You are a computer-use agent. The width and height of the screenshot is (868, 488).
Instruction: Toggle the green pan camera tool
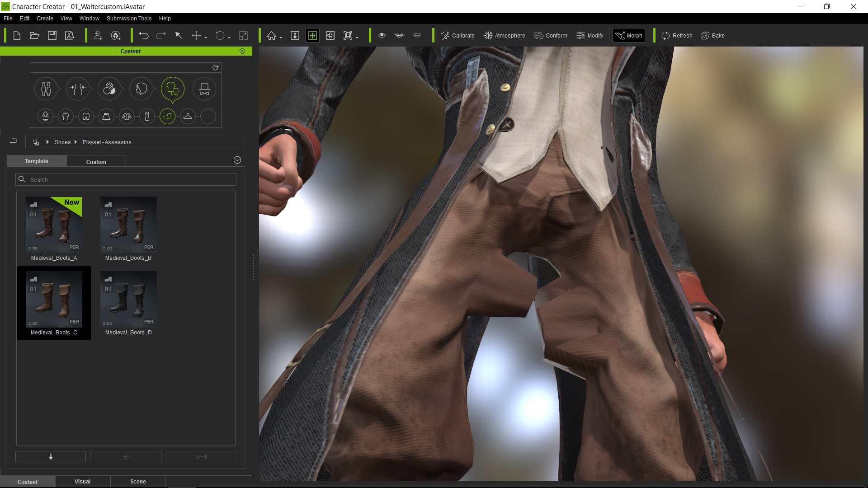coord(312,36)
